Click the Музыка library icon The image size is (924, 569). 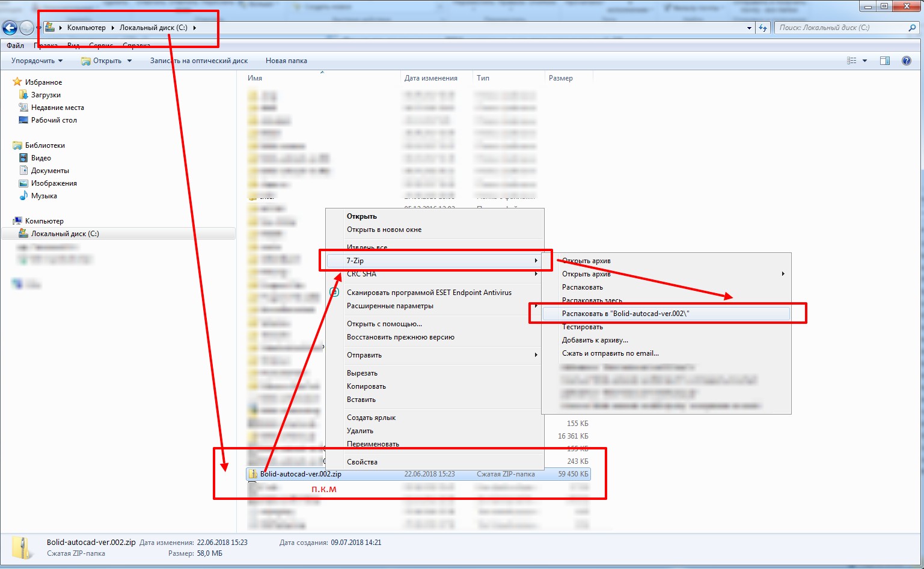click(23, 196)
